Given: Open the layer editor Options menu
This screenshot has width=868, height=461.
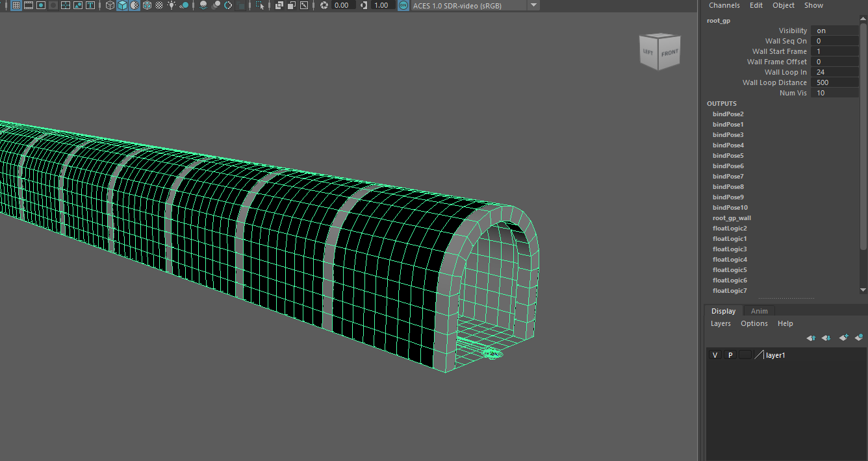Looking at the screenshot, I should pos(754,323).
